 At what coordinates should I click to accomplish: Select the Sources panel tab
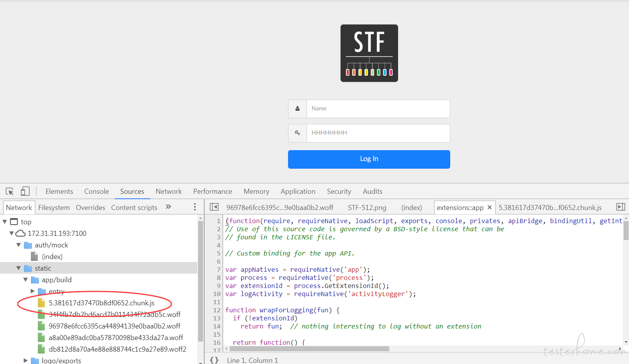pos(132,191)
